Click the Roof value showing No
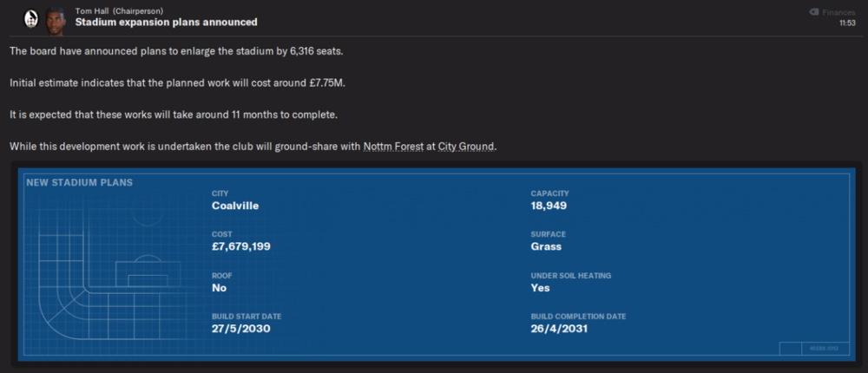This screenshot has height=373, width=868. pos(220,288)
